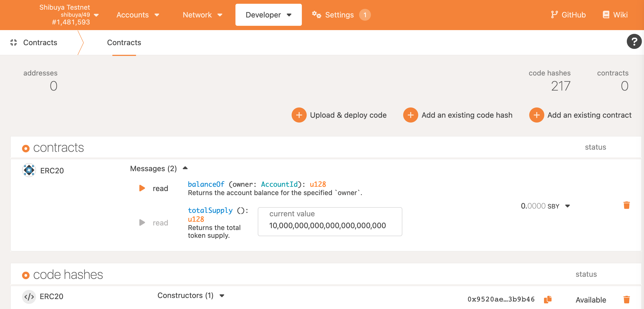Open the GitHub link
The height and width of the screenshot is (309, 644).
[568, 15]
